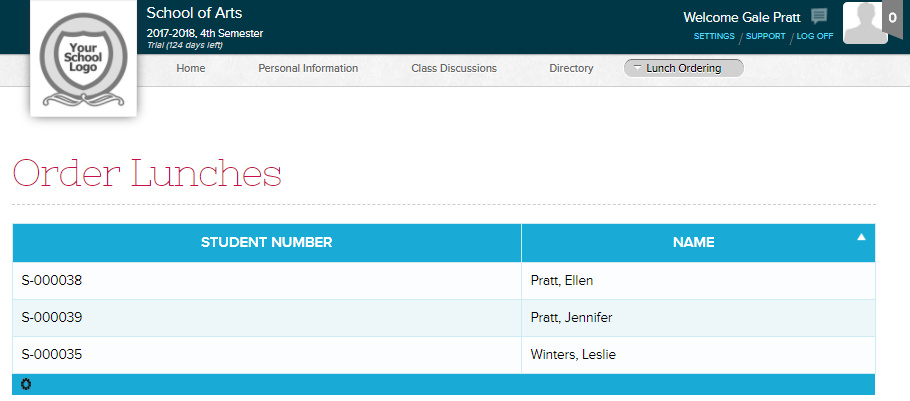This screenshot has height=401, width=910.
Task: Expand the Lunch Ordering dropdown menu
Action: pyautogui.click(x=683, y=68)
